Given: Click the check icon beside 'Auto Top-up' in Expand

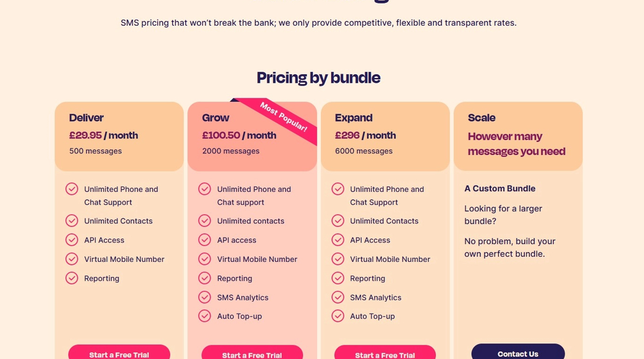Looking at the screenshot, I should (338, 316).
